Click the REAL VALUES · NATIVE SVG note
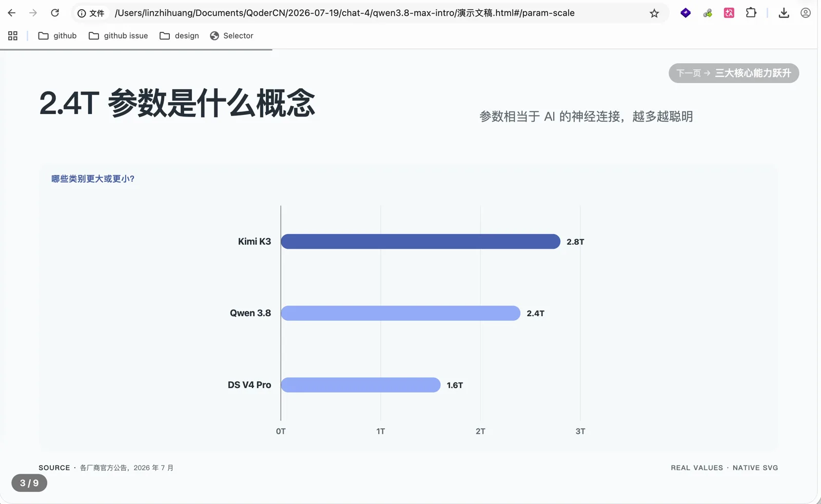Viewport: 821px width, 504px height. point(725,468)
